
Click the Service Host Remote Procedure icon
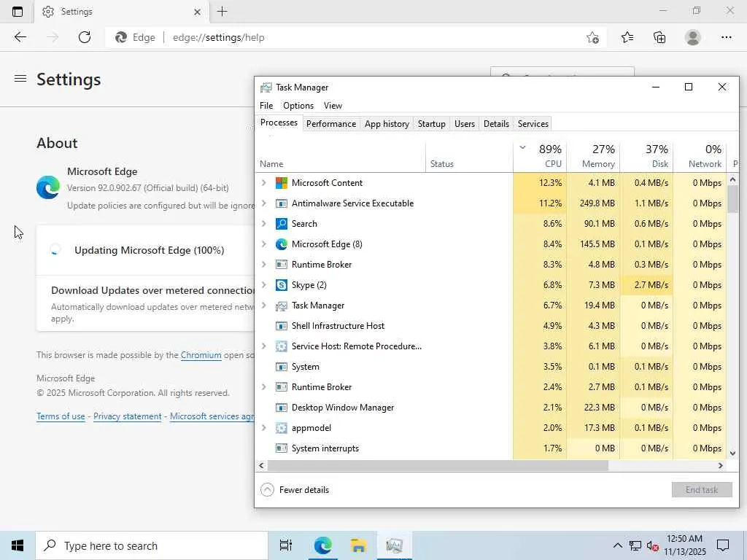tap(282, 346)
